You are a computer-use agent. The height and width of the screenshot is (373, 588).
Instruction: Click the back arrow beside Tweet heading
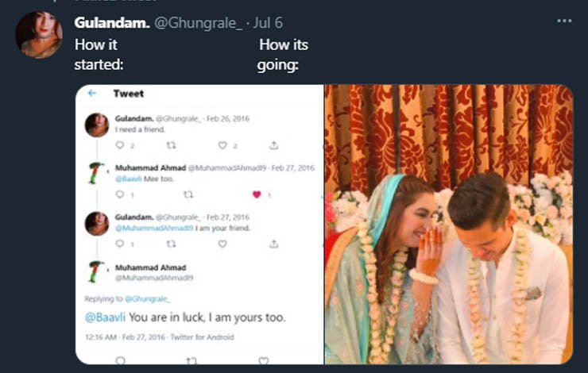(x=92, y=94)
